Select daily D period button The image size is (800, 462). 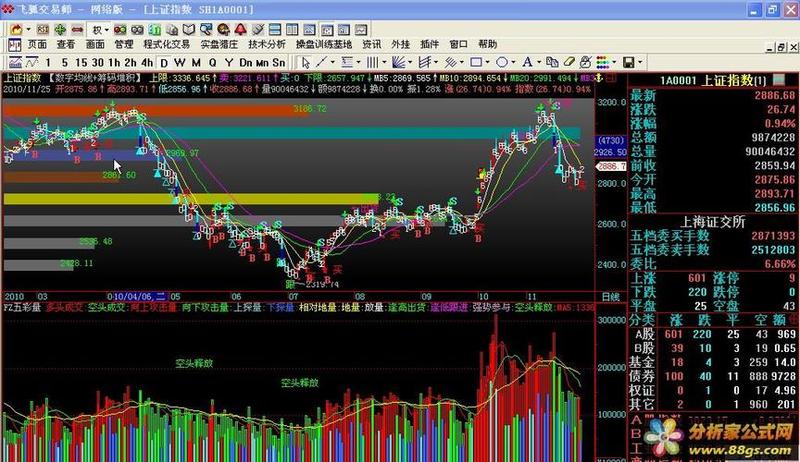pyautogui.click(x=164, y=63)
